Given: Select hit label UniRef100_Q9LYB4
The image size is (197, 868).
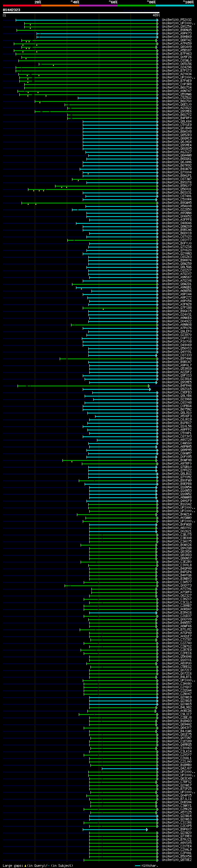Looking at the screenshot, I should point(177,396).
